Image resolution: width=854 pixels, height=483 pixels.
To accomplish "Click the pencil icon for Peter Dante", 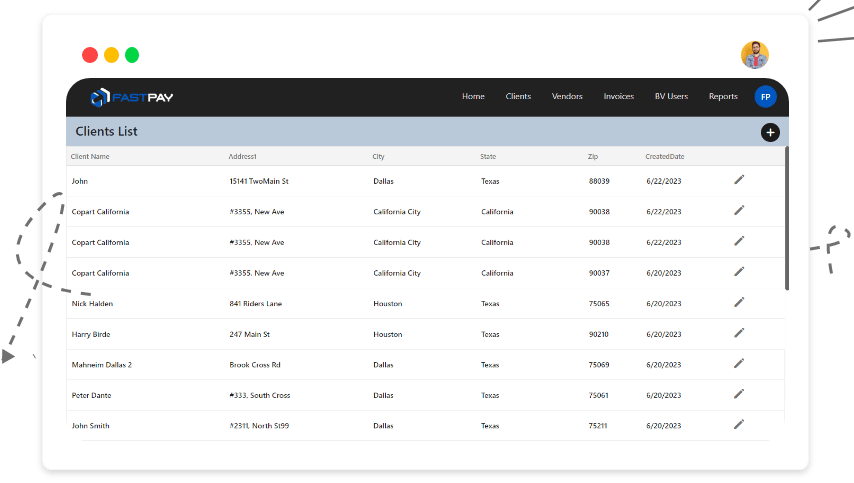I will [x=739, y=394].
